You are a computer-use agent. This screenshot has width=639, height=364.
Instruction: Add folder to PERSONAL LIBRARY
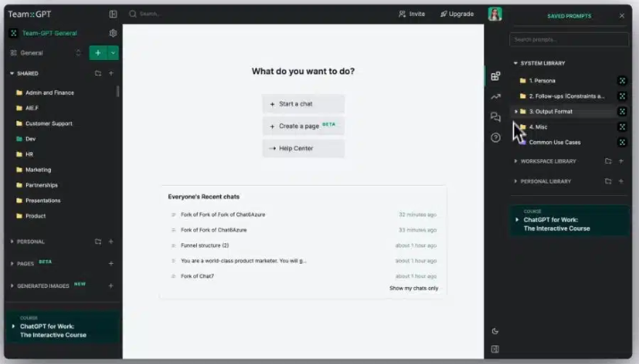click(x=608, y=182)
